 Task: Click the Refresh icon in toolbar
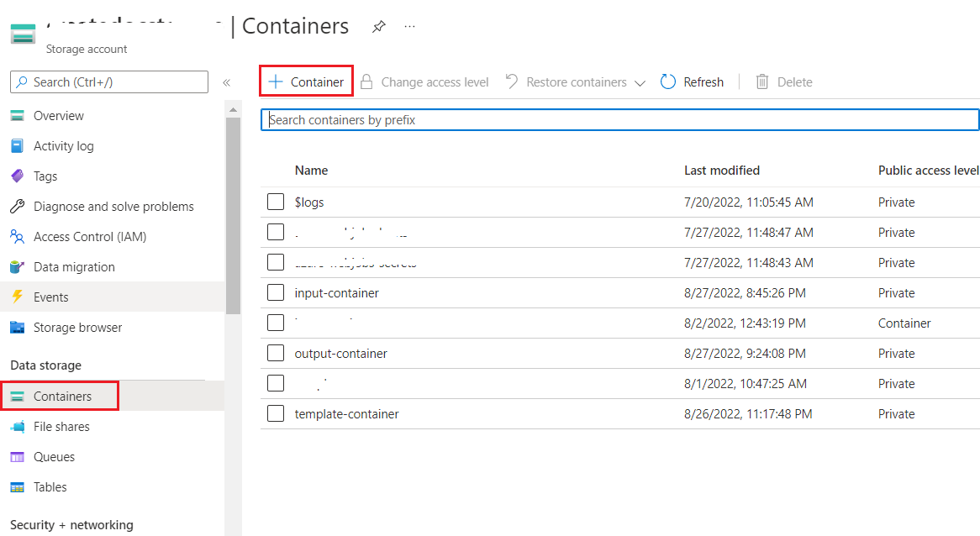pos(668,81)
